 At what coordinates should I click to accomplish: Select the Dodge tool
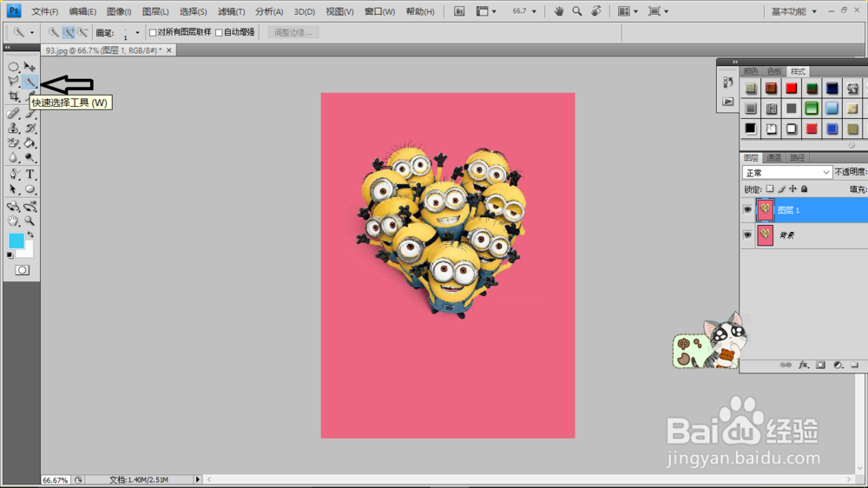(30, 158)
